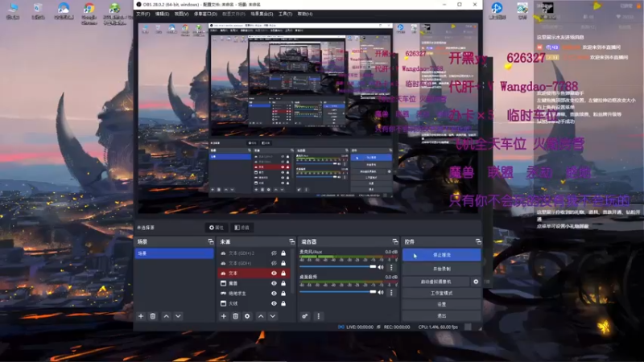Open 设置 settings button in controls
Screen dimensions: 644x362
(441, 305)
